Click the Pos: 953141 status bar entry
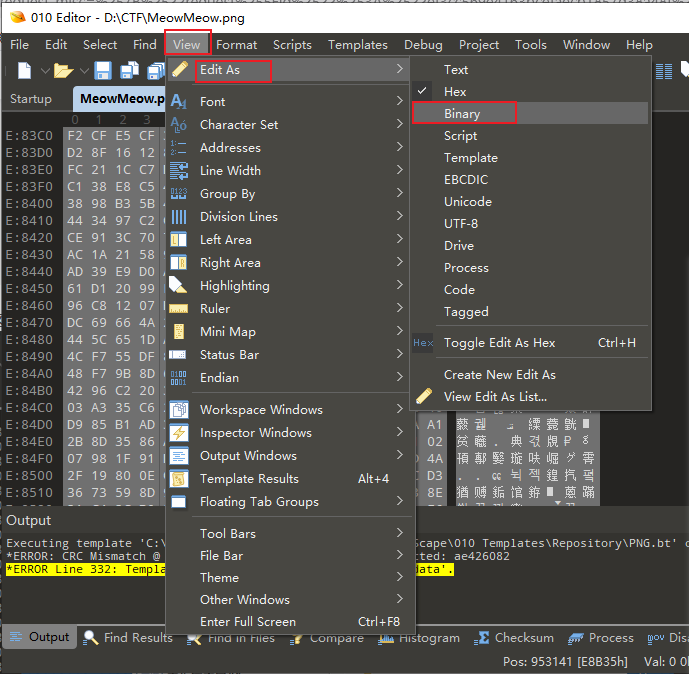 coord(564,661)
